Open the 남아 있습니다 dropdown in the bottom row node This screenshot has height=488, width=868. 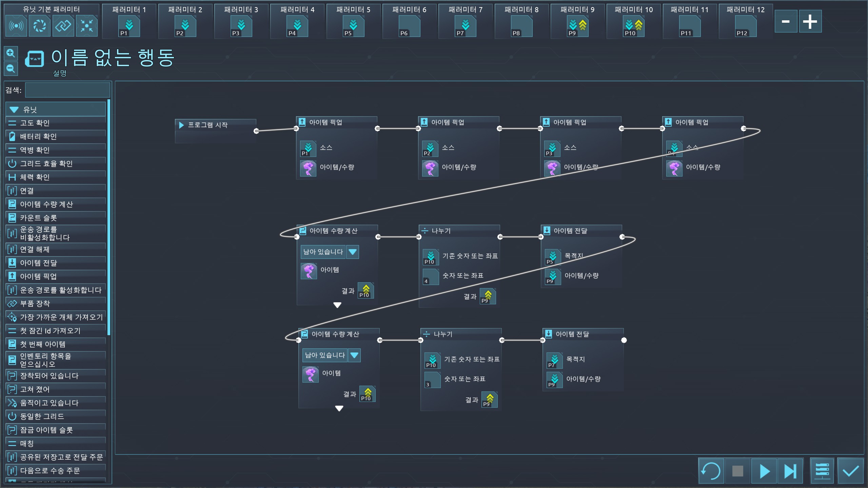(354, 355)
